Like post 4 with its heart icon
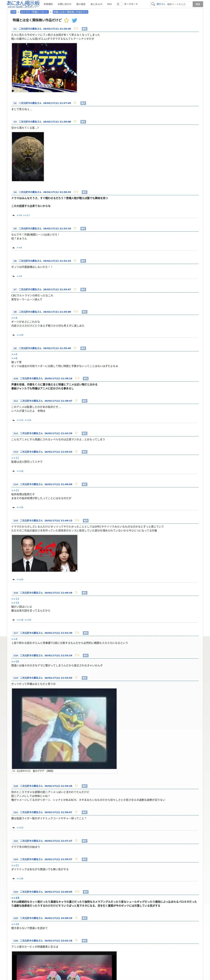The width and height of the screenshot is (210, 980). [75, 192]
